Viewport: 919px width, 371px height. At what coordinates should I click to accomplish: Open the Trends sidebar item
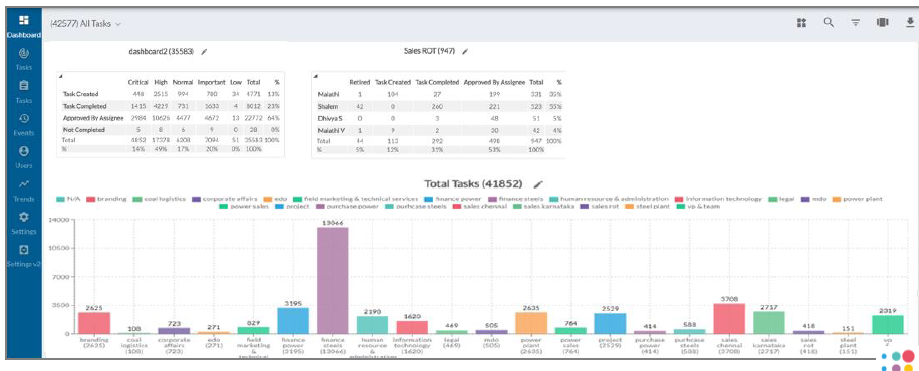pyautogui.click(x=23, y=190)
